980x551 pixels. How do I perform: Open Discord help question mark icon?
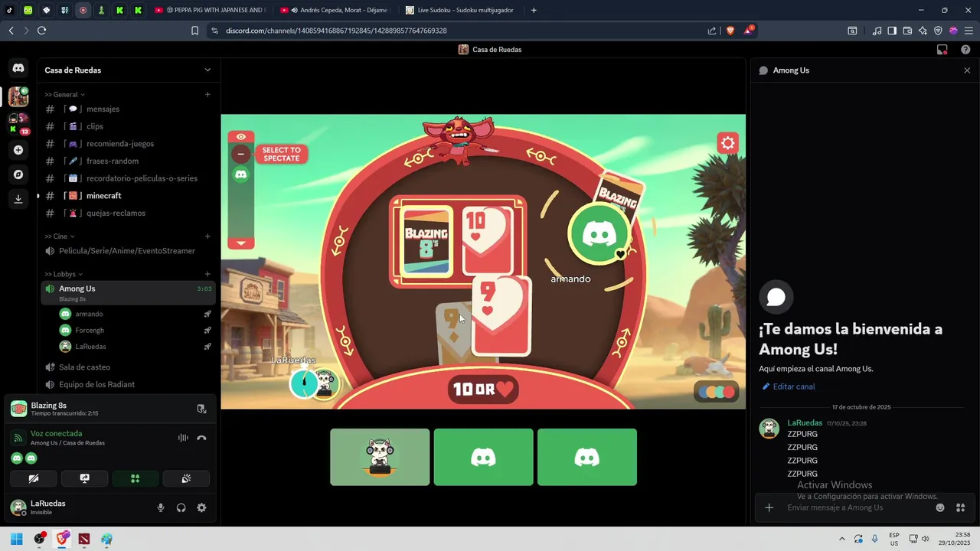pyautogui.click(x=965, y=50)
